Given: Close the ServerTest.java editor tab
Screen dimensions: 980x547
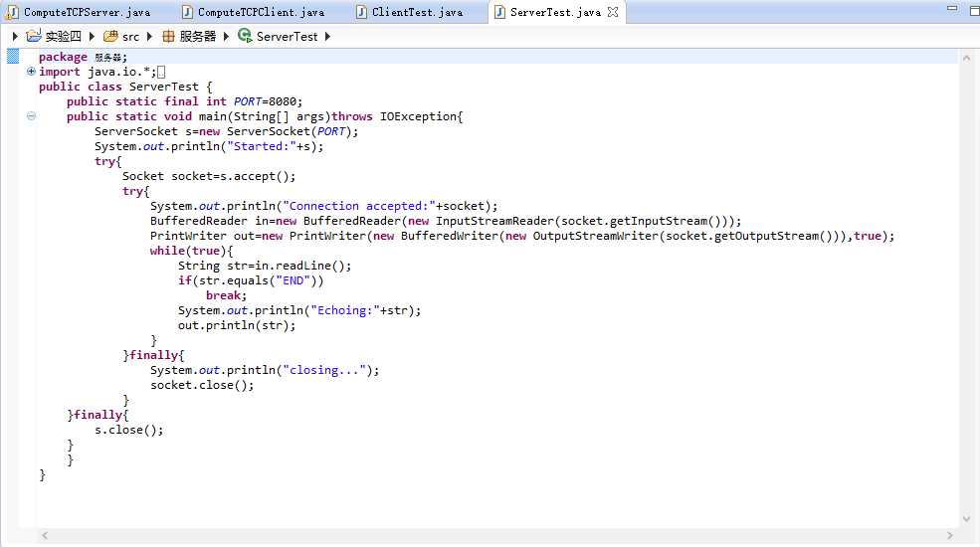Looking at the screenshot, I should pos(613,12).
